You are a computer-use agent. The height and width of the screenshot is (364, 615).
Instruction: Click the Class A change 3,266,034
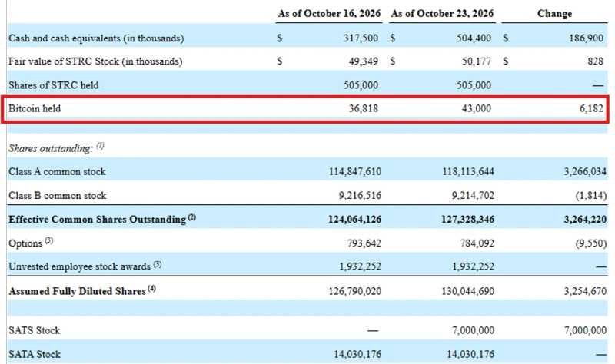pos(585,171)
